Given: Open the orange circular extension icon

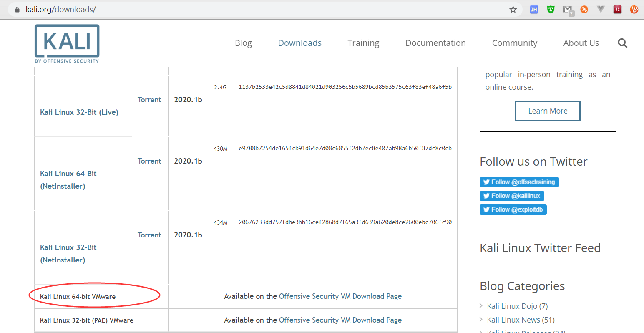Looking at the screenshot, I should coord(584,9).
